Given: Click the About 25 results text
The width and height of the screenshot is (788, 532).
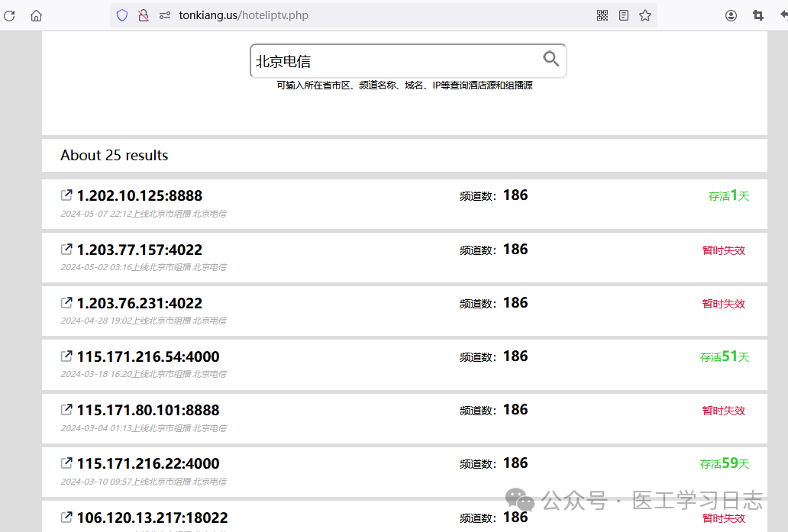Looking at the screenshot, I should 114,155.
